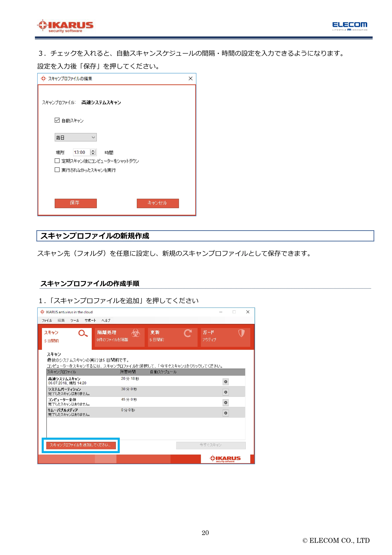Open the 毎日 interval dropdown

coord(76,137)
